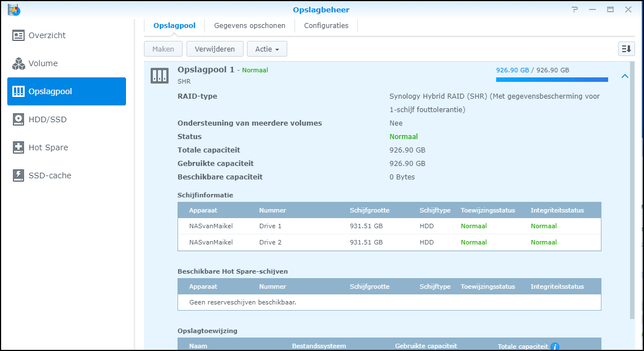Click the Verwijderen button
The height and width of the screenshot is (351, 644).
215,49
